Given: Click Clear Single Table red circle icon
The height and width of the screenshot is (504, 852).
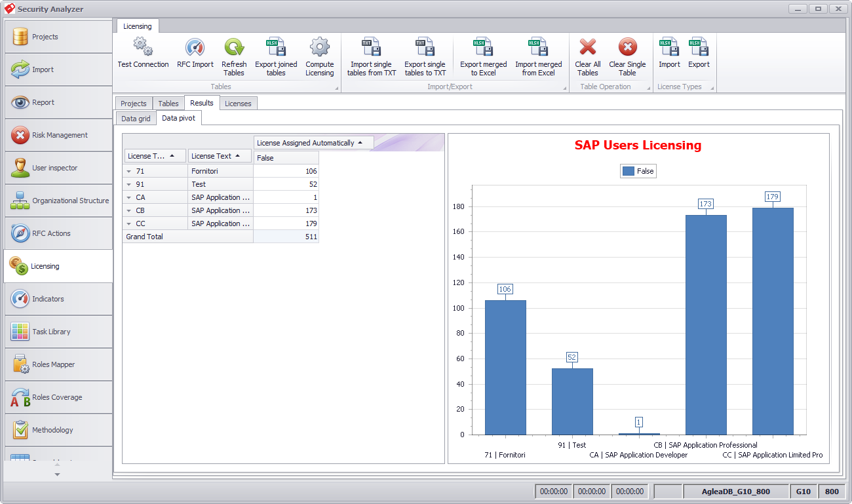Looking at the screenshot, I should (627, 47).
